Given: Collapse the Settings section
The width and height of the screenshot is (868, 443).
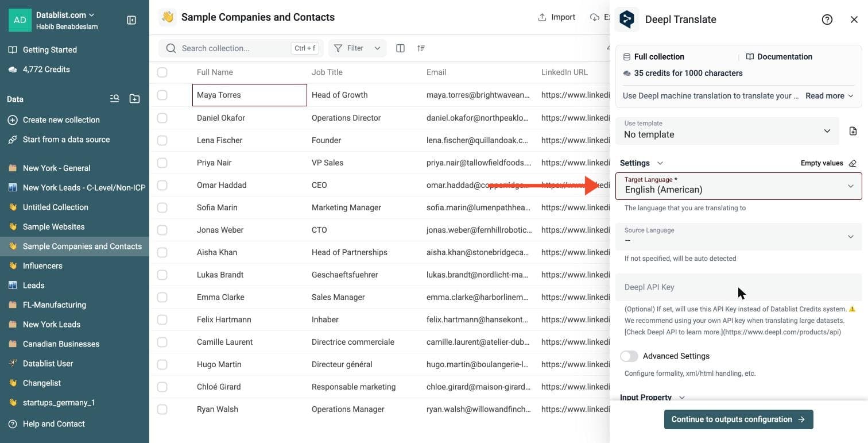Looking at the screenshot, I should click(641, 163).
